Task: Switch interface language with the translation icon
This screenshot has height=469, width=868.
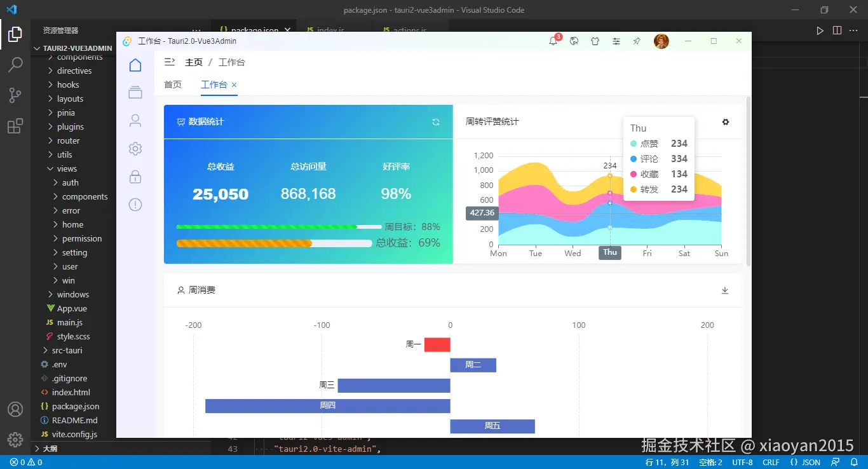Action: click(574, 41)
